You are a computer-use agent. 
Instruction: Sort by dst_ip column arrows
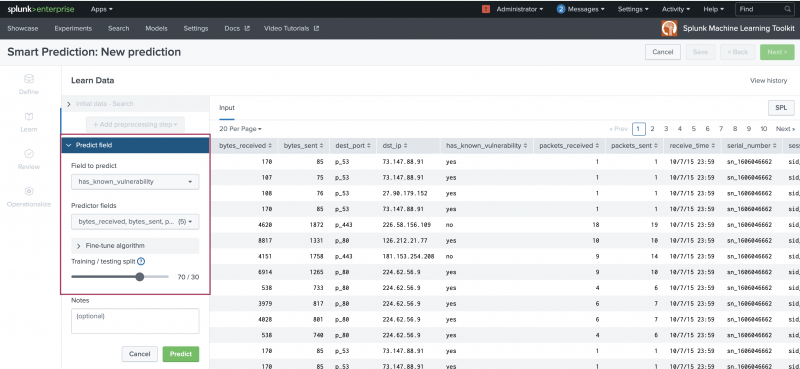pos(405,146)
